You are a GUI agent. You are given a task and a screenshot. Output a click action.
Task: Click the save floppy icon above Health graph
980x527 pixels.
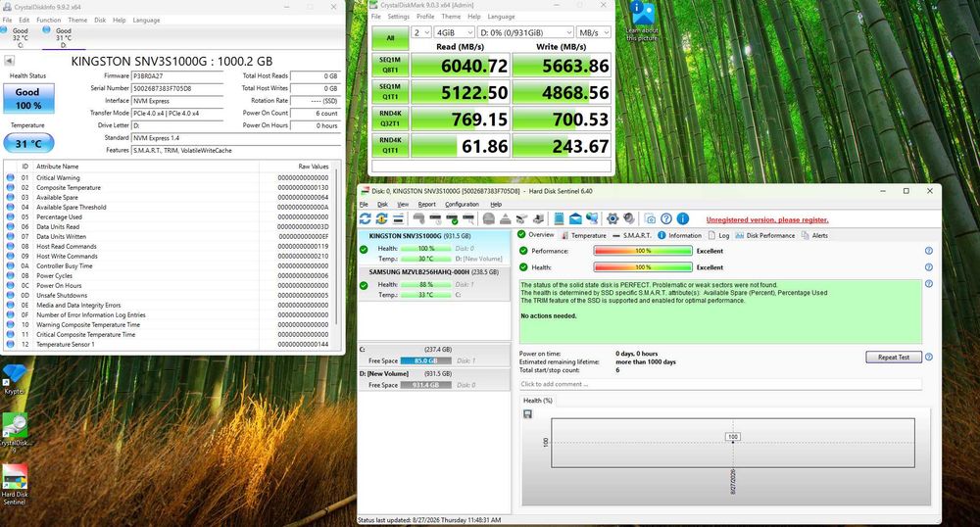point(527,414)
